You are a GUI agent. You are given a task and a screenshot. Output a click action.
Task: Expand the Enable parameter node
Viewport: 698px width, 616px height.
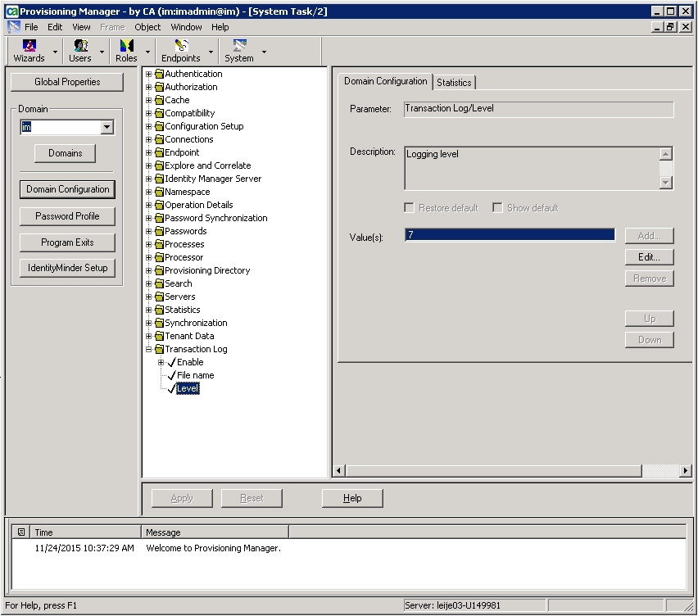pos(161,363)
